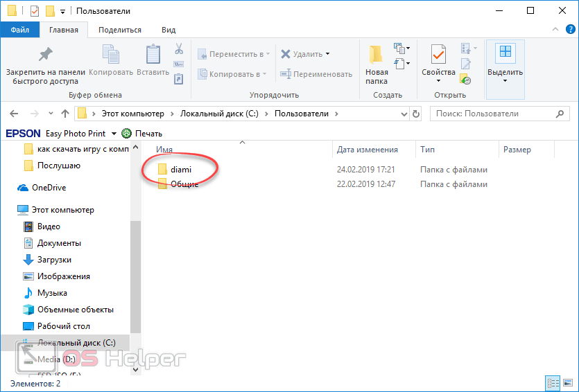The width and height of the screenshot is (579, 392).
Task: Open the Easy Photo Print dropdown
Action: click(112, 134)
